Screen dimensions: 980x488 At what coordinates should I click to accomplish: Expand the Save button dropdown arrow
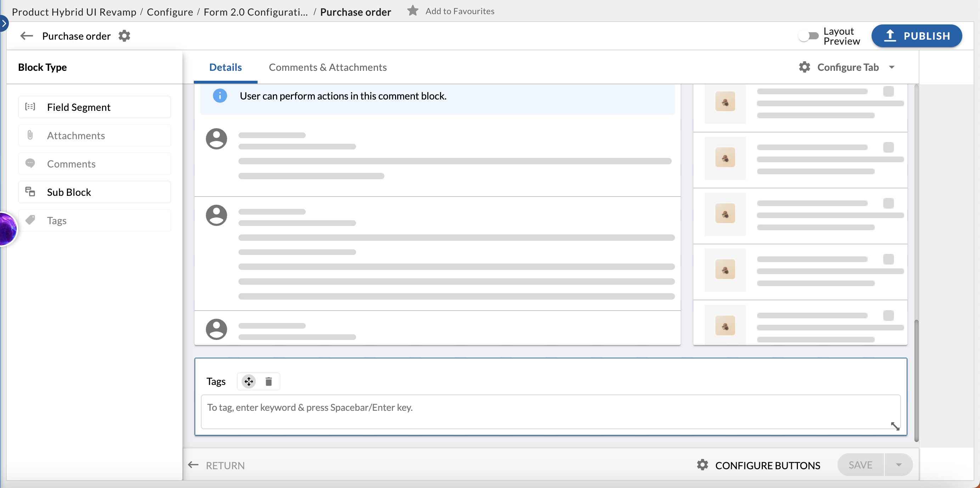[x=899, y=464]
